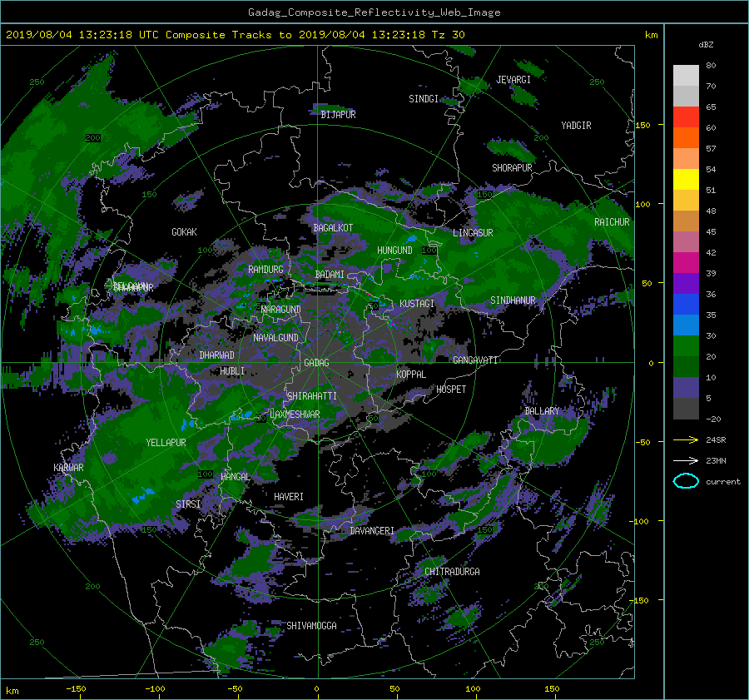Screen dimensions: 749x700
Task: Select the BIJAPUR city label
Action: tap(338, 115)
